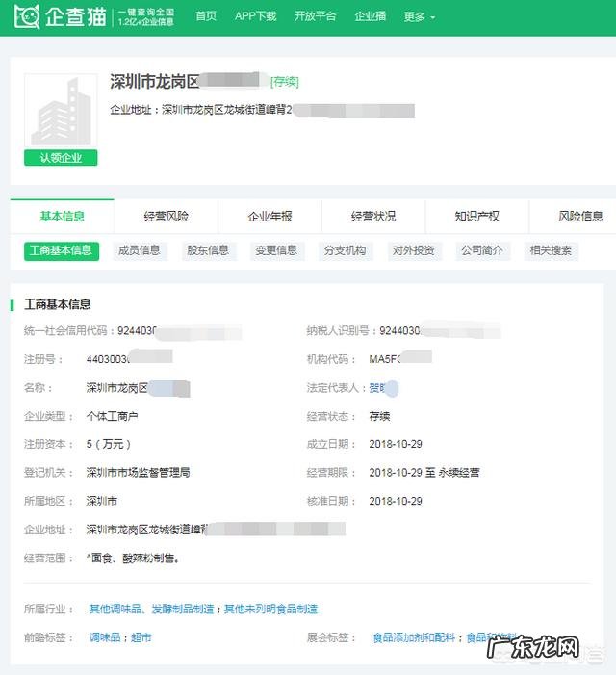This screenshot has height=675, width=616.
Task: Click the 个体工商户 enterprise type value
Action: point(112,416)
